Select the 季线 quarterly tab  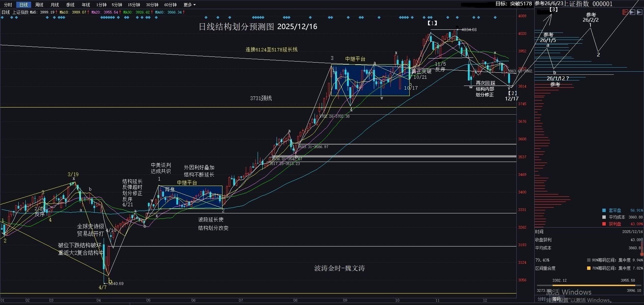click(70, 5)
